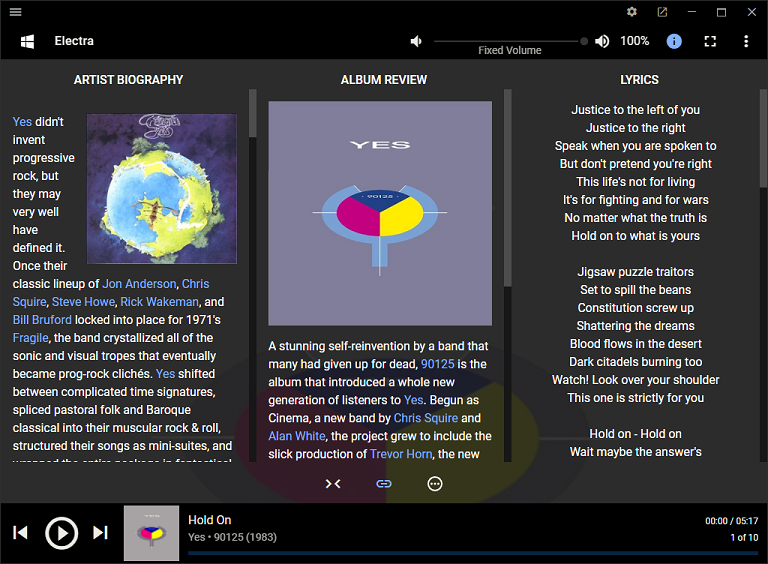Click the loud volume speaker icon
The image size is (768, 564).
coord(602,41)
